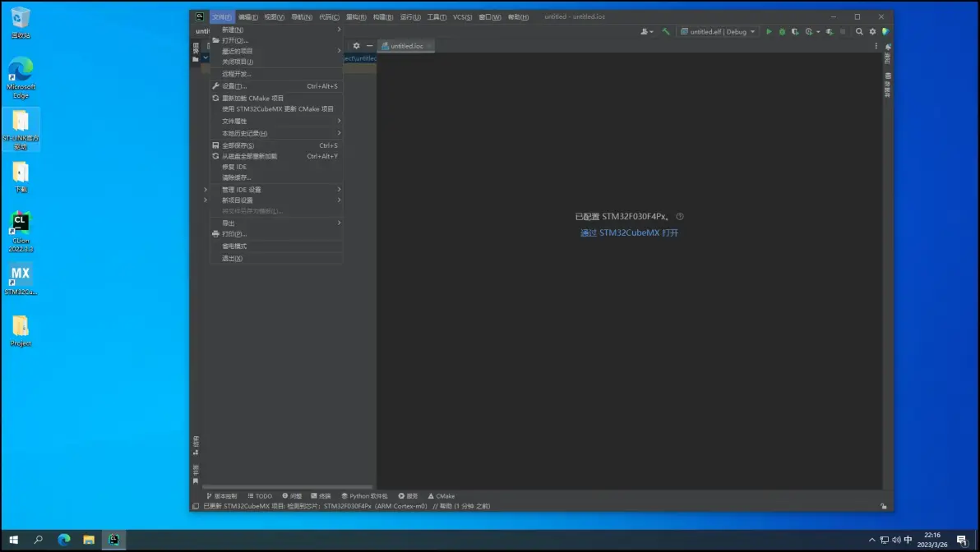Click the green Run button
The height and width of the screenshot is (552, 980).
pos(769,32)
